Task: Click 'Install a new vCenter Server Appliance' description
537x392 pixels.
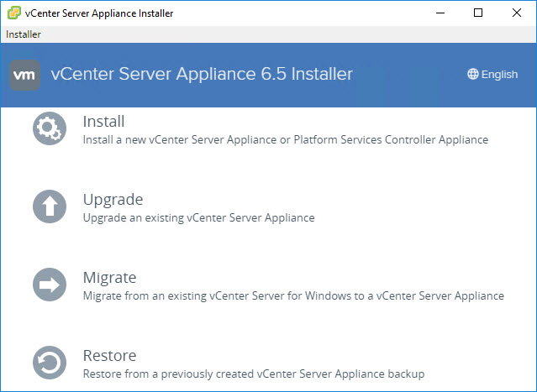Action: tap(286, 139)
